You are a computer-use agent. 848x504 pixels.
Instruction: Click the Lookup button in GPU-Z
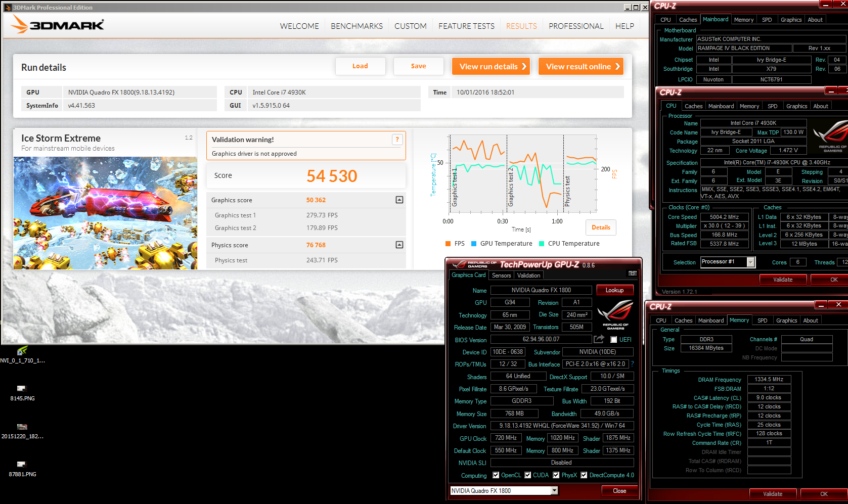click(614, 290)
